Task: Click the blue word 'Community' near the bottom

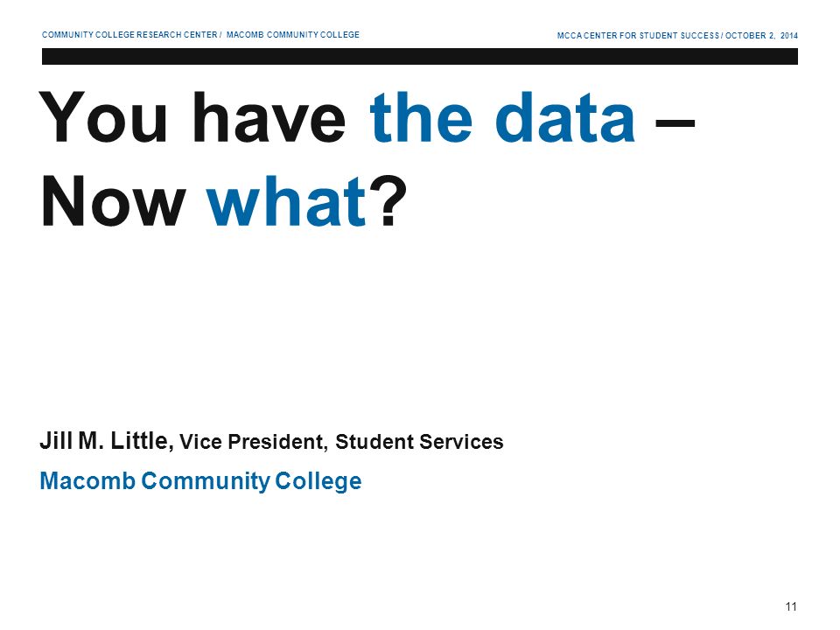Action: click(206, 481)
